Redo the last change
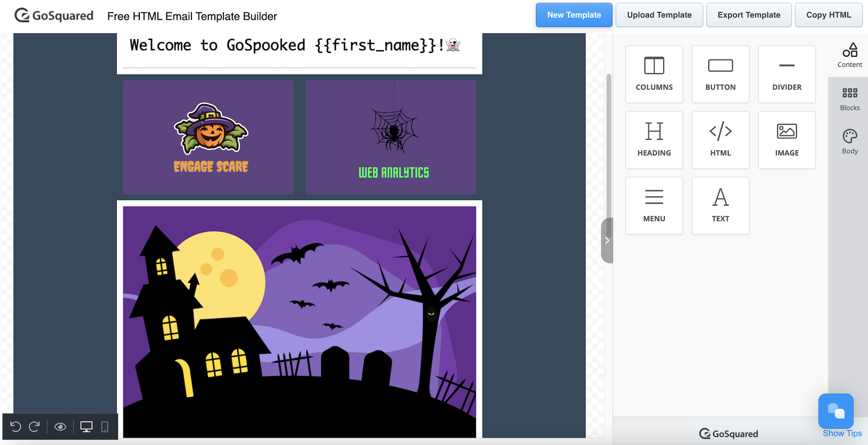Viewport: 868px width, 445px height. [x=34, y=427]
